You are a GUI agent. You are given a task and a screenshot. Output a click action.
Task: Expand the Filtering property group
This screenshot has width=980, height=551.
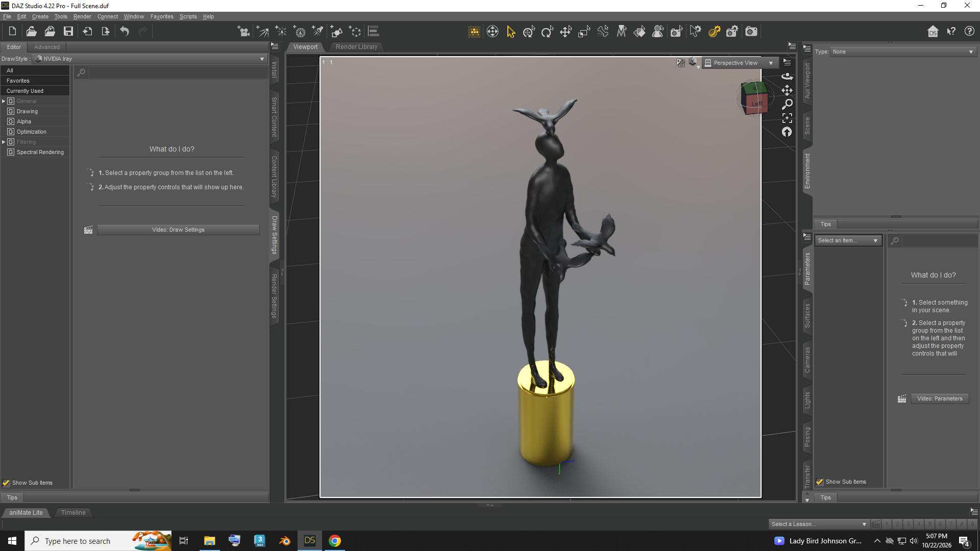pyautogui.click(x=4, y=142)
